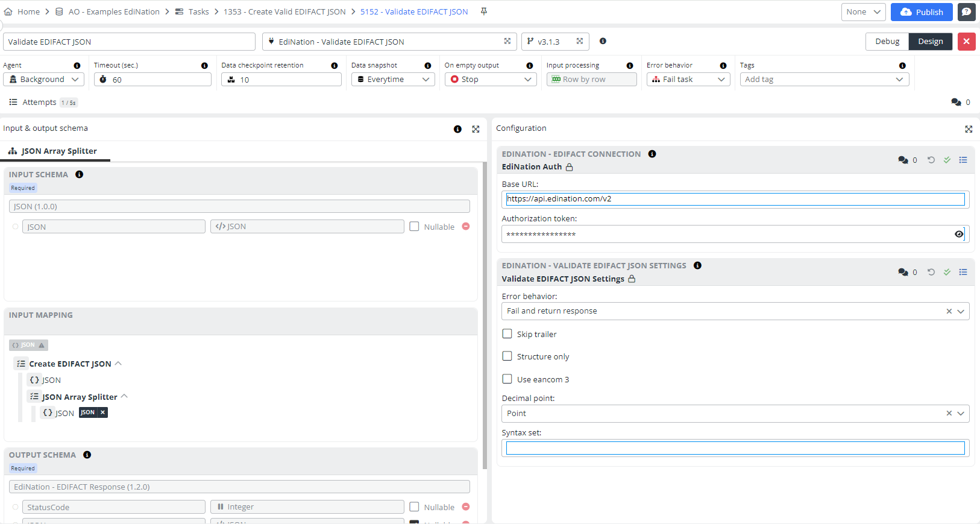The width and height of the screenshot is (980, 524).
Task: Reveal the authorization token with the eye icon
Action: (x=958, y=234)
